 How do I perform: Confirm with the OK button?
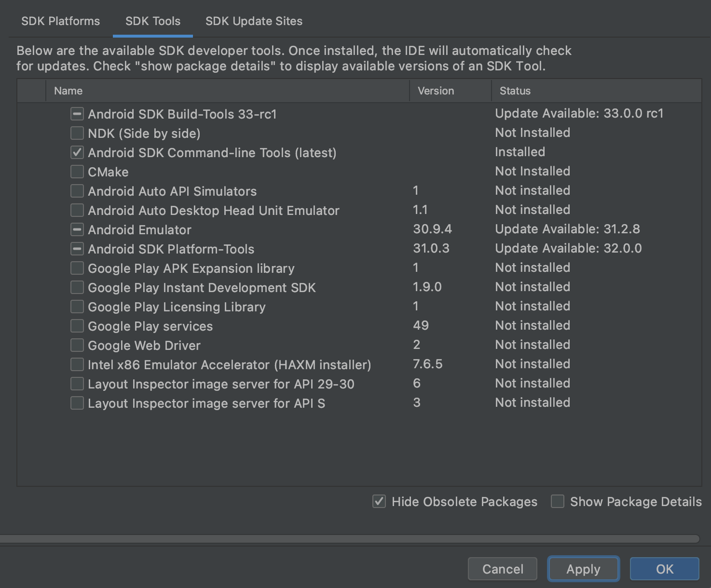pyautogui.click(x=665, y=569)
